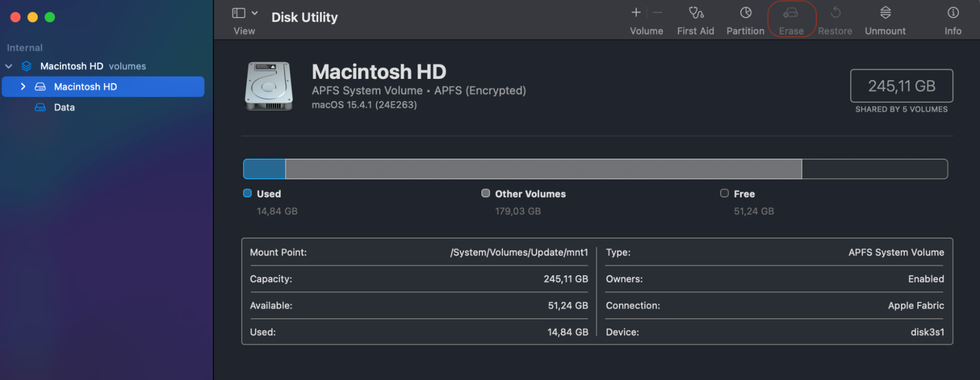Image resolution: width=980 pixels, height=380 pixels.
Task: Click the green full-screen window button
Action: (50, 17)
